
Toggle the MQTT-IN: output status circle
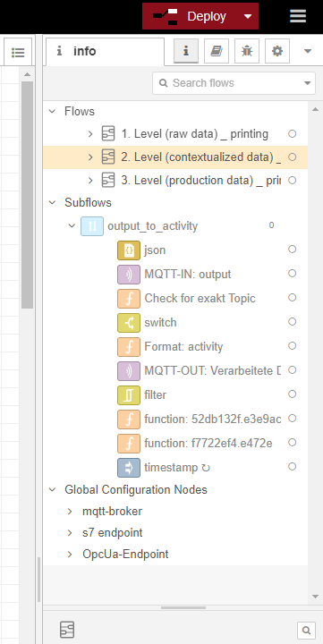pyautogui.click(x=293, y=273)
